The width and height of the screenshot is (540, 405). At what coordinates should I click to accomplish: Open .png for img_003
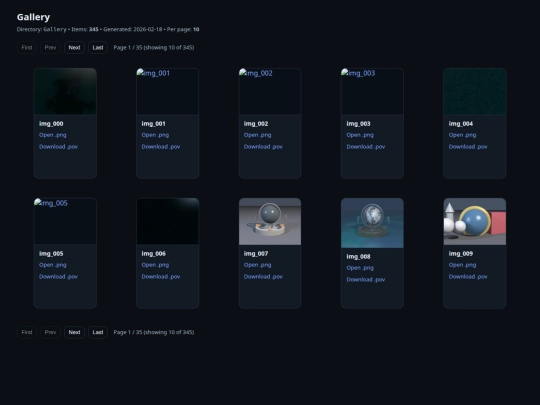360,135
